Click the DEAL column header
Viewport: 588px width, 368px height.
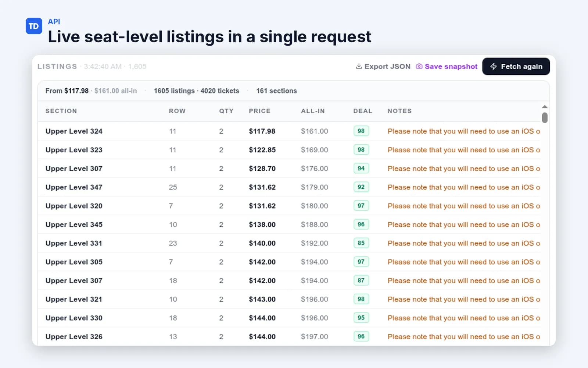pyautogui.click(x=363, y=111)
